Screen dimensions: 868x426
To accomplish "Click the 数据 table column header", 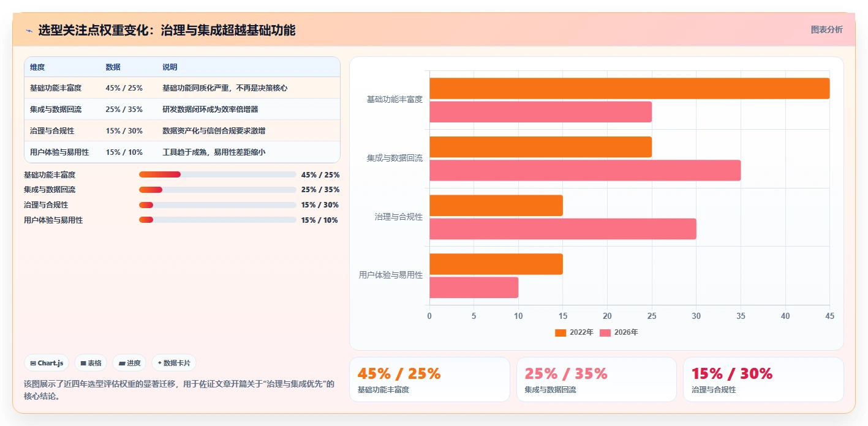I will [113, 67].
